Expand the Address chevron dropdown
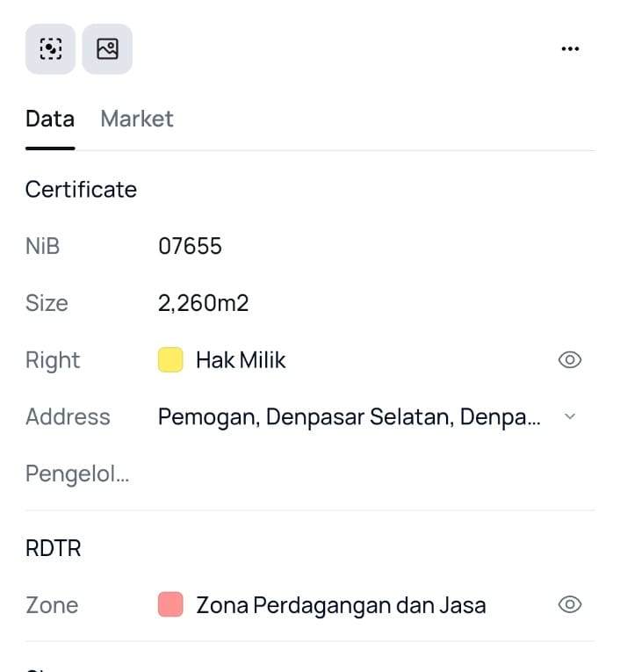Image resolution: width=620 pixels, height=672 pixels. point(569,416)
